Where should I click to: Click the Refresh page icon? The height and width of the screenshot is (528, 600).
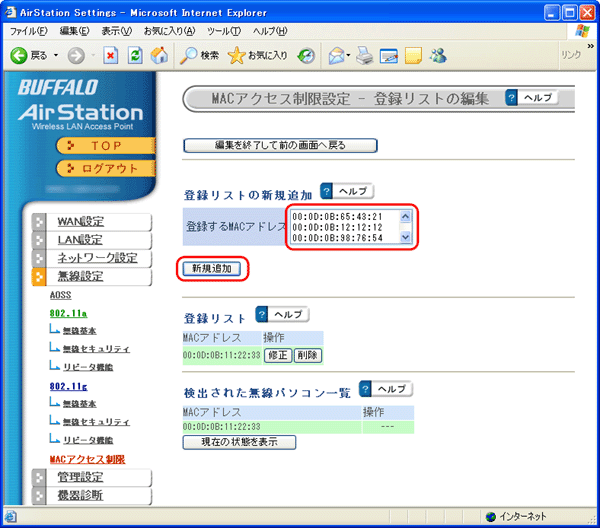coord(135,55)
